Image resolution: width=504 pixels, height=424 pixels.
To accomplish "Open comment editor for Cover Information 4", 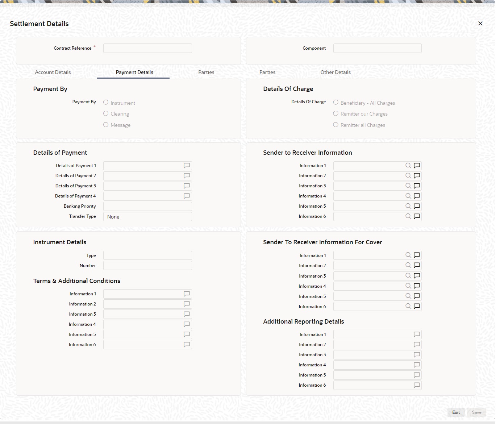I will point(417,286).
